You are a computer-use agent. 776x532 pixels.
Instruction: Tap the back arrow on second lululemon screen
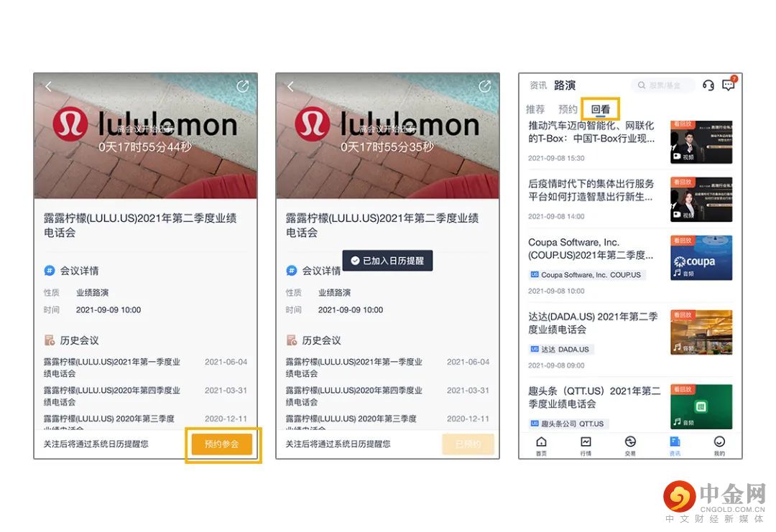tap(290, 87)
